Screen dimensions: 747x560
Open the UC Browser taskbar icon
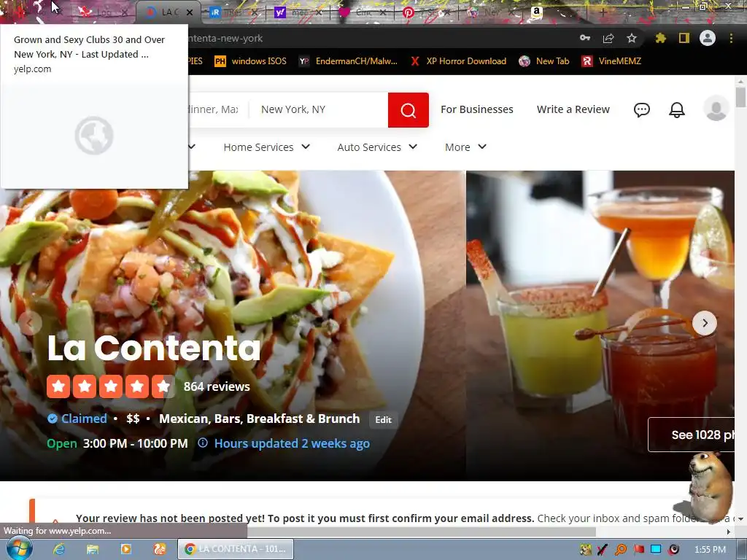[x=159, y=549]
